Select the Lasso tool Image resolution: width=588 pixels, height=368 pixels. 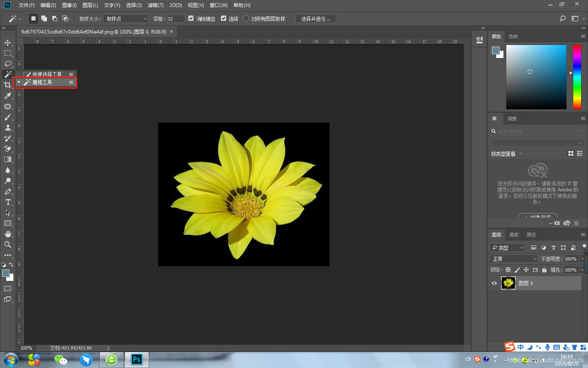tap(7, 64)
